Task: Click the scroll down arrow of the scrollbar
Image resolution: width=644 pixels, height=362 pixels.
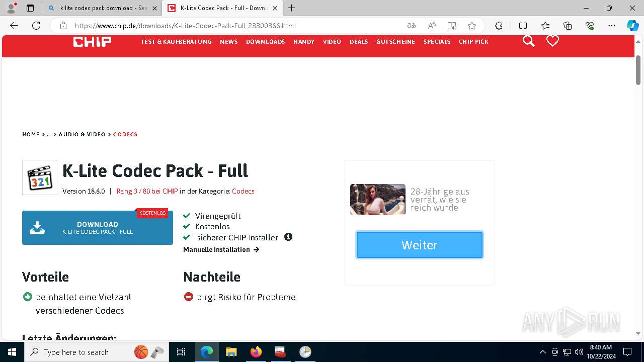Action: pyautogui.click(x=638, y=333)
